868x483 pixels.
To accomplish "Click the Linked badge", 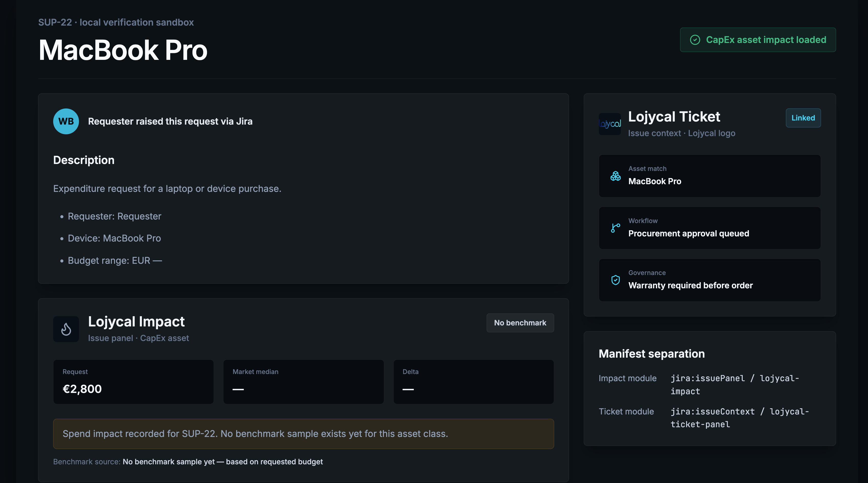I will point(803,118).
